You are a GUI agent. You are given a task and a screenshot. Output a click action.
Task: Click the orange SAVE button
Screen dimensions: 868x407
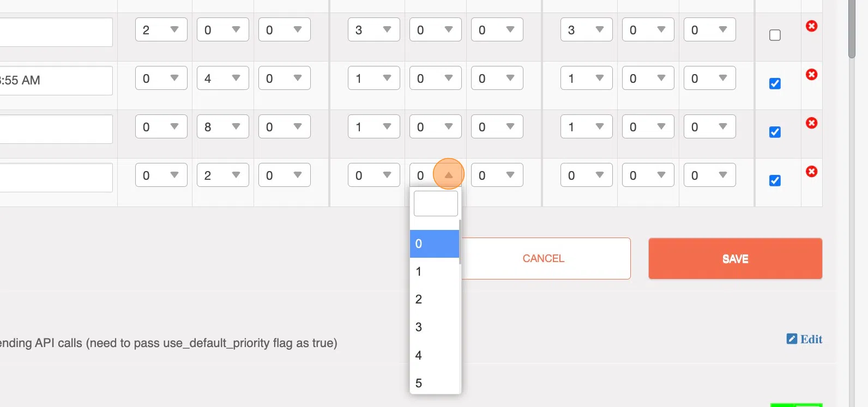point(735,258)
